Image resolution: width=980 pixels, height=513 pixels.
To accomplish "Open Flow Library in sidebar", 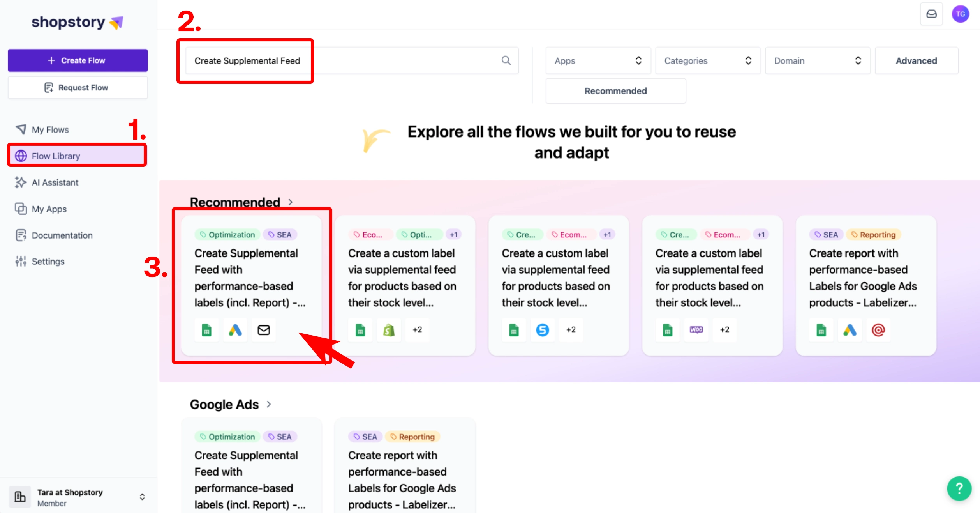I will [x=77, y=156].
